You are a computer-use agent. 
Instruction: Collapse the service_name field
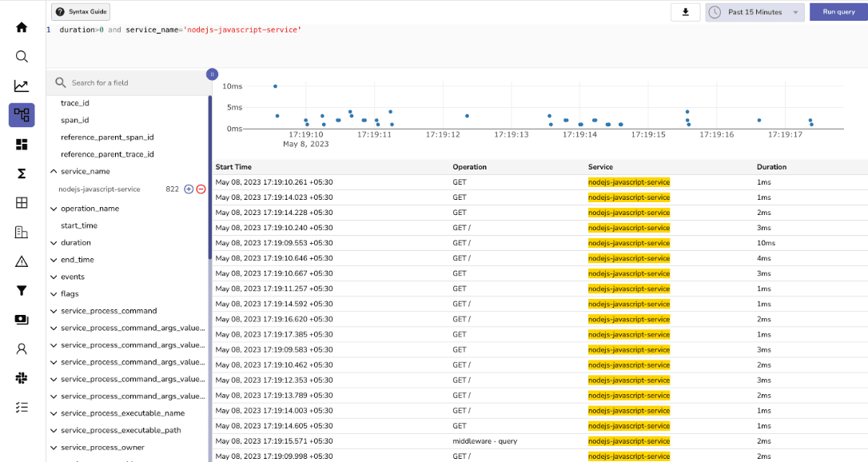tap(54, 172)
